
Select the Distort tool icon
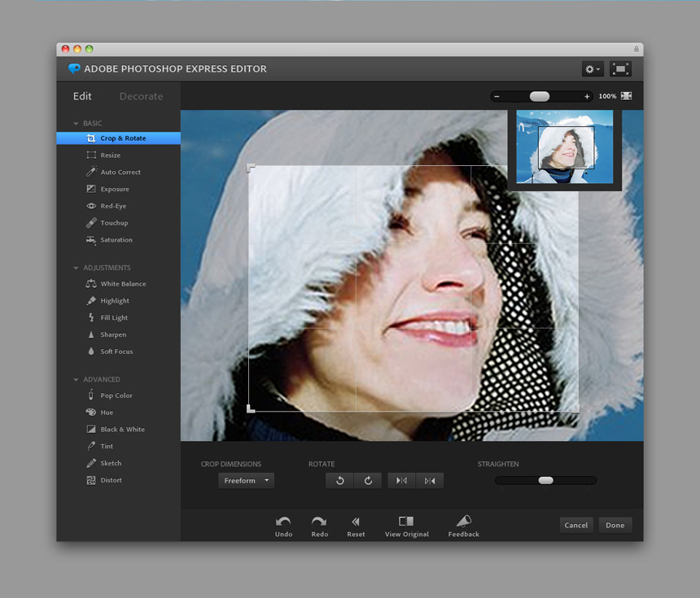point(91,480)
